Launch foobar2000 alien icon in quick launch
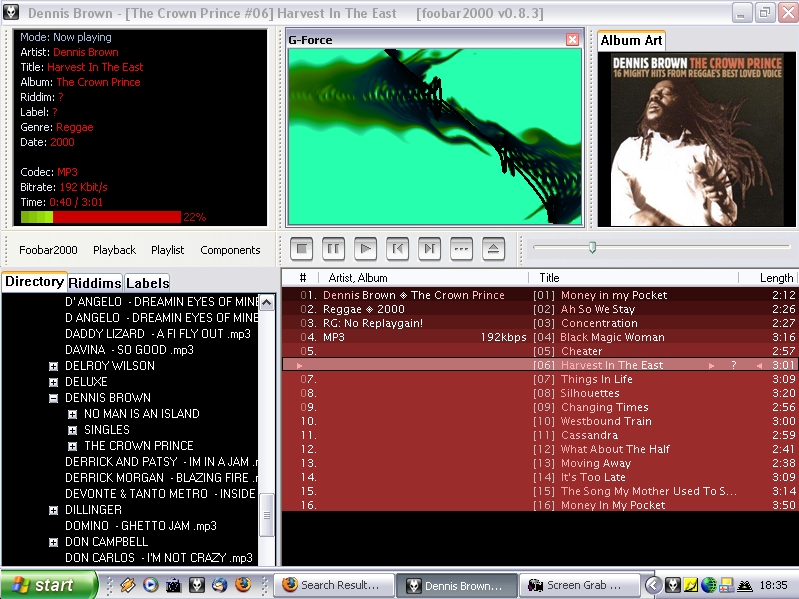The height and width of the screenshot is (599, 799). pos(197,585)
